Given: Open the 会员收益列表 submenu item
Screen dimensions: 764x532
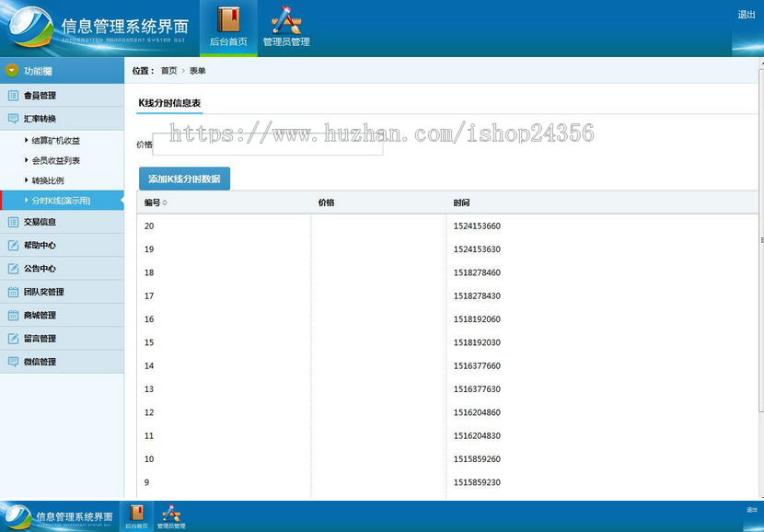Looking at the screenshot, I should pos(55,161).
